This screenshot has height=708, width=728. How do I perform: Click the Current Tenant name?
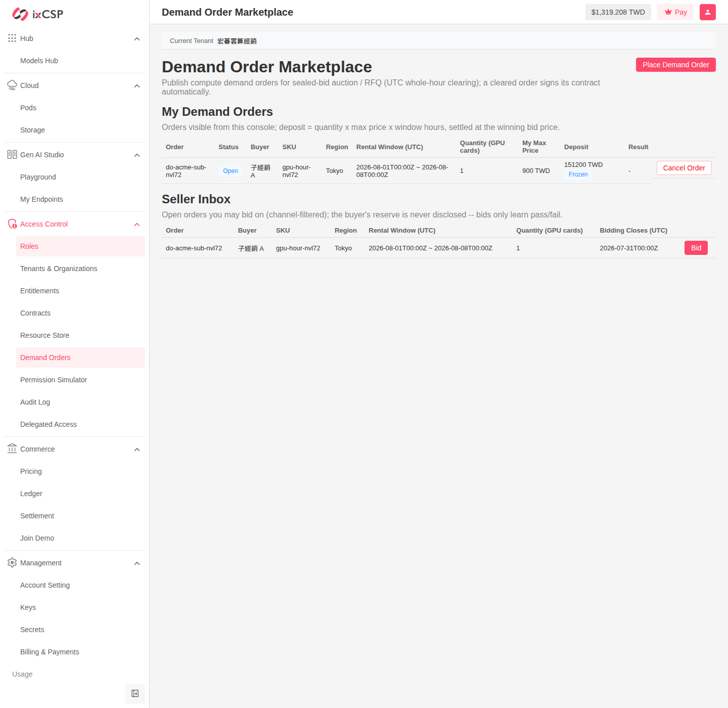click(237, 41)
